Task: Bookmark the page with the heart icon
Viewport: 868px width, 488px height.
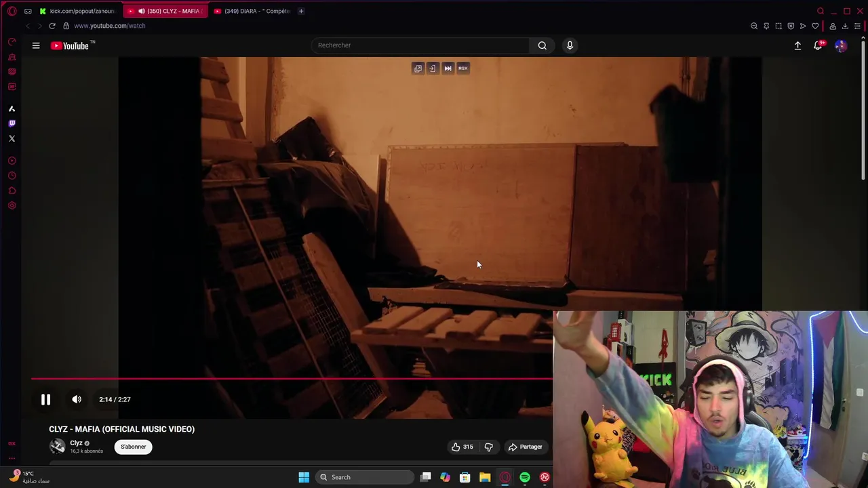Action: pyautogui.click(x=815, y=26)
